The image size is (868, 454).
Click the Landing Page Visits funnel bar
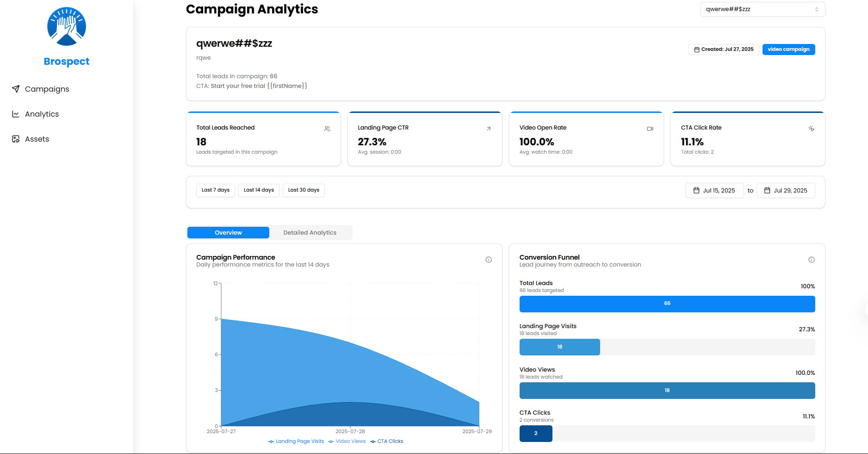pyautogui.click(x=559, y=347)
